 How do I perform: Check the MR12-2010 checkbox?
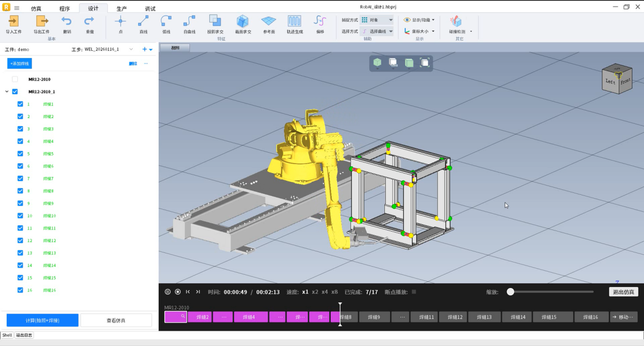click(x=15, y=79)
